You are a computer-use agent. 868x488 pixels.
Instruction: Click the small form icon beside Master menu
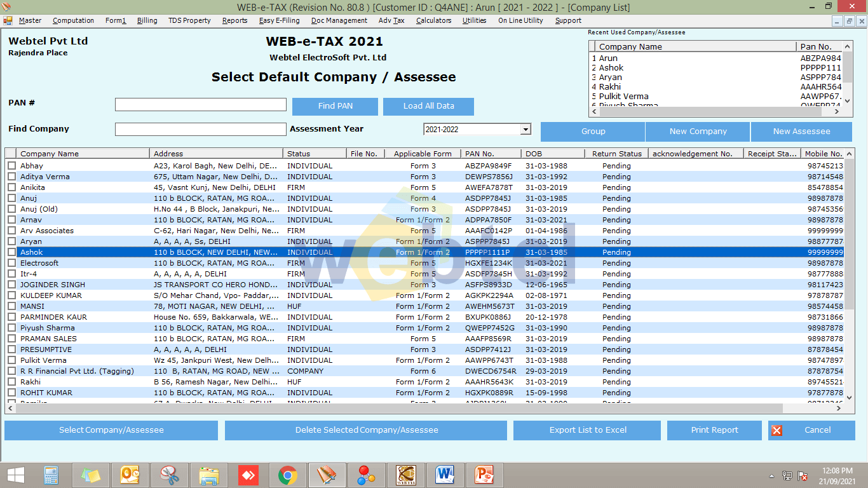tap(8, 20)
